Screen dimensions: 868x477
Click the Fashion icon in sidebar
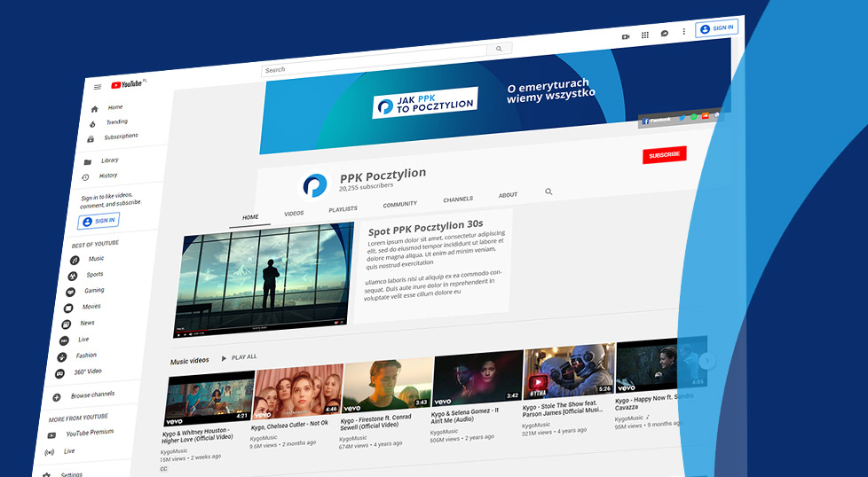tap(62, 357)
